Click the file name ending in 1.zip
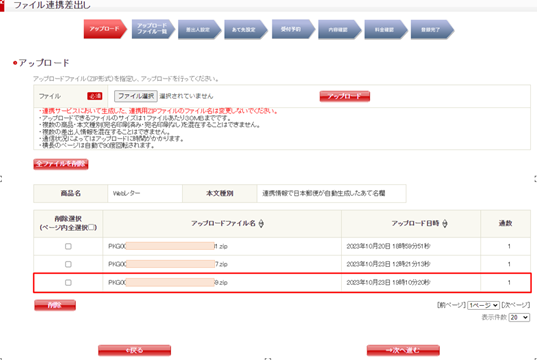 tap(168, 246)
